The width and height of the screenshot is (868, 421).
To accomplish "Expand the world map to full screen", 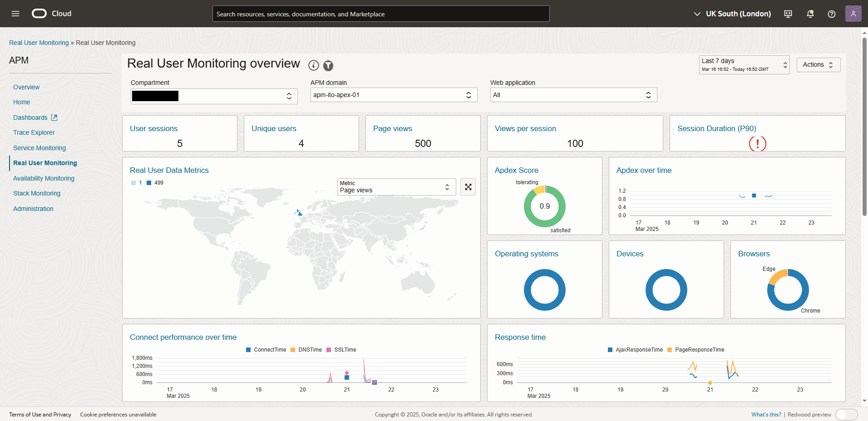I will coord(468,187).
